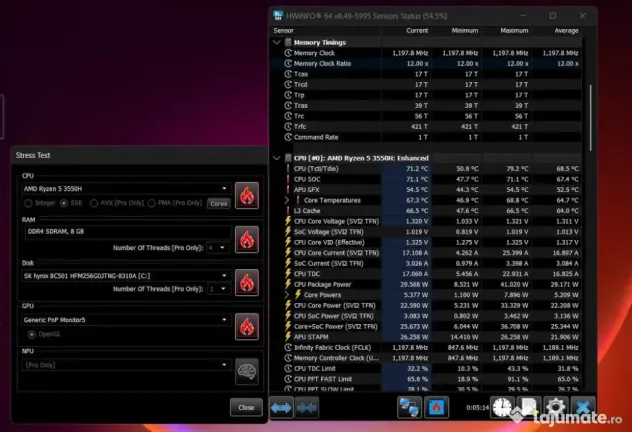Select the Integer radio button
This screenshot has height=432, width=632.
click(x=28, y=203)
